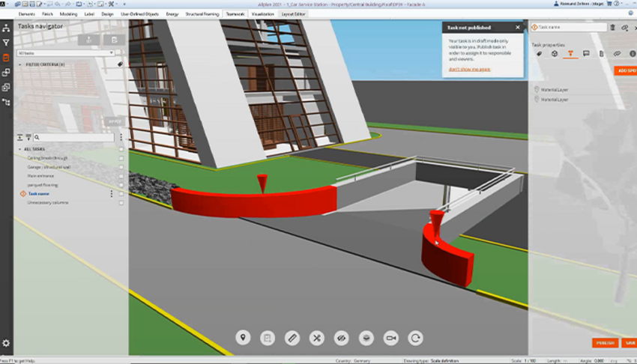Image resolution: width=637 pixels, height=364 pixels.
Task: Open the 3D object cube icon in Task properties
Action: (554, 54)
